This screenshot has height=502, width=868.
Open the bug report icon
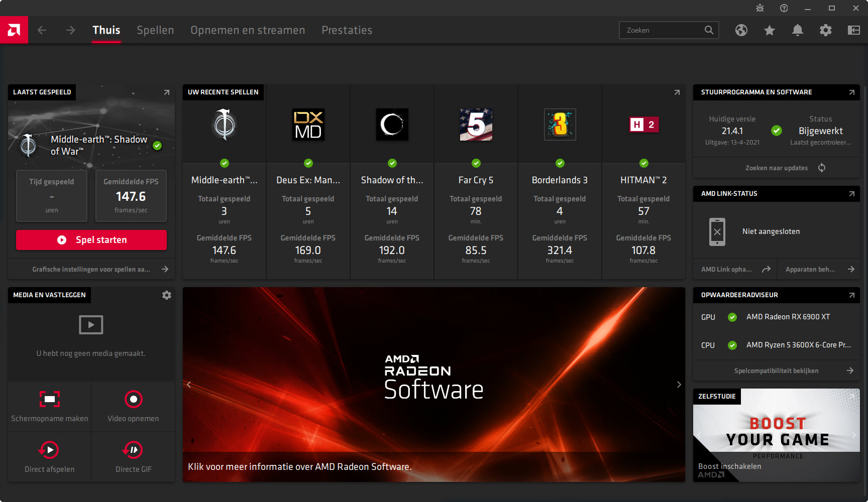760,8
